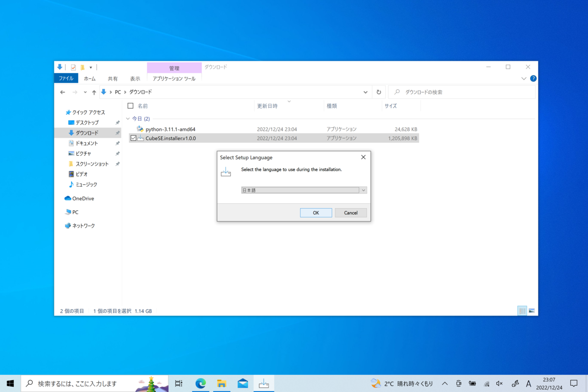588x392 pixels.
Task: Go back with the Explorer back arrow
Action: (63, 92)
